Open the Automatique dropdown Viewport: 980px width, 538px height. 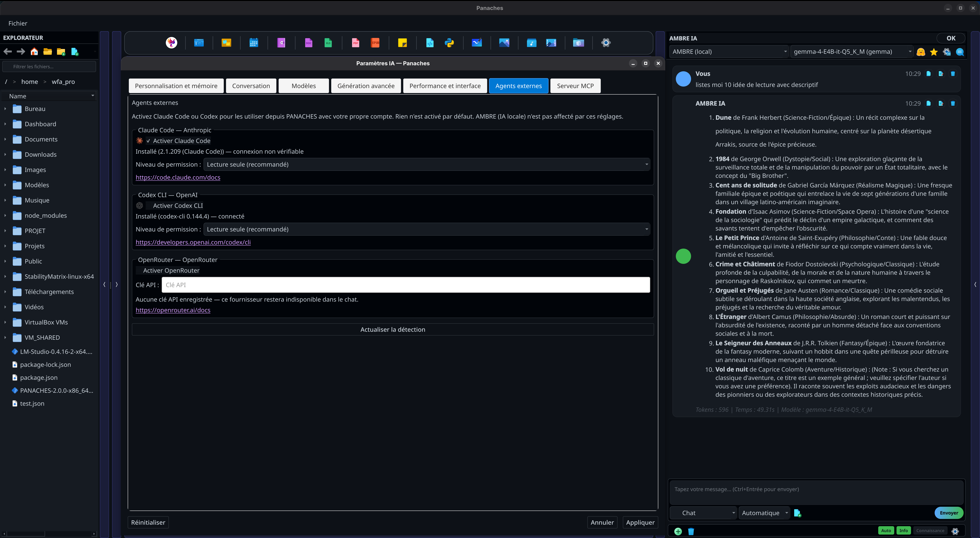tap(764, 513)
